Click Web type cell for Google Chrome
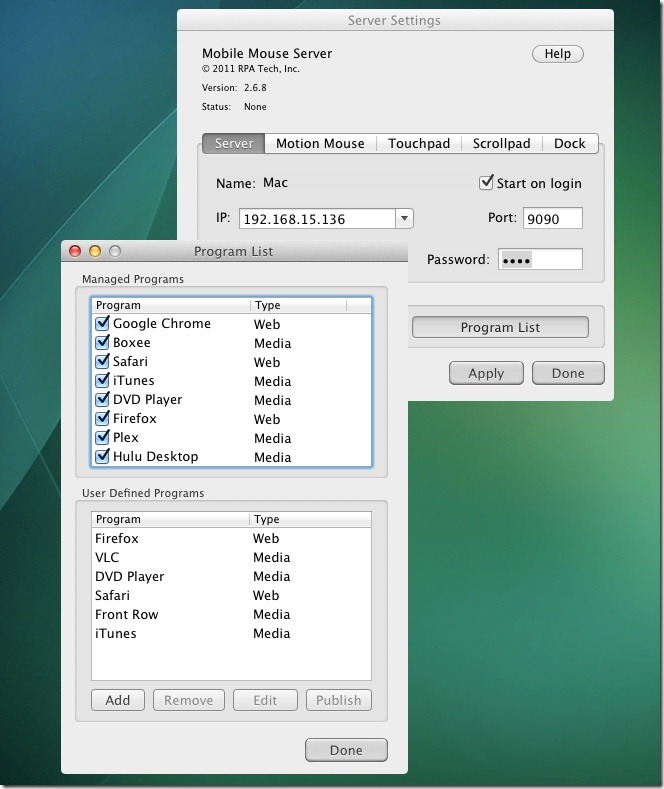 click(x=267, y=325)
